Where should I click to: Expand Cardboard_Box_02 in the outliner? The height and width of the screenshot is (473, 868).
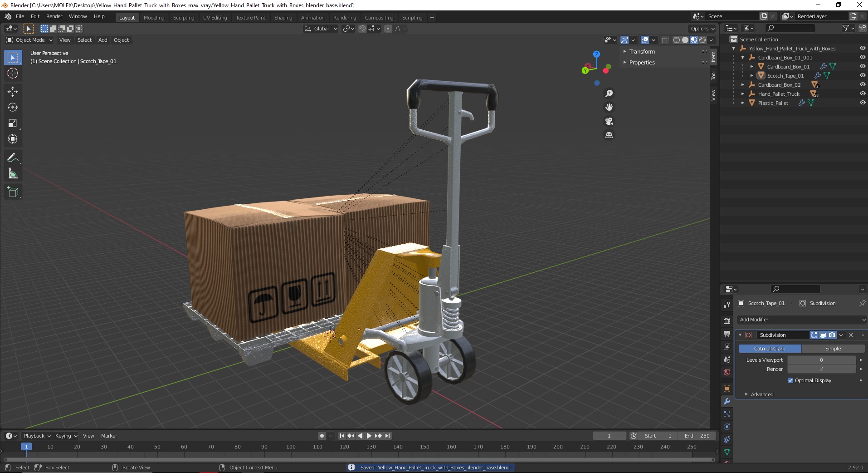coord(743,85)
